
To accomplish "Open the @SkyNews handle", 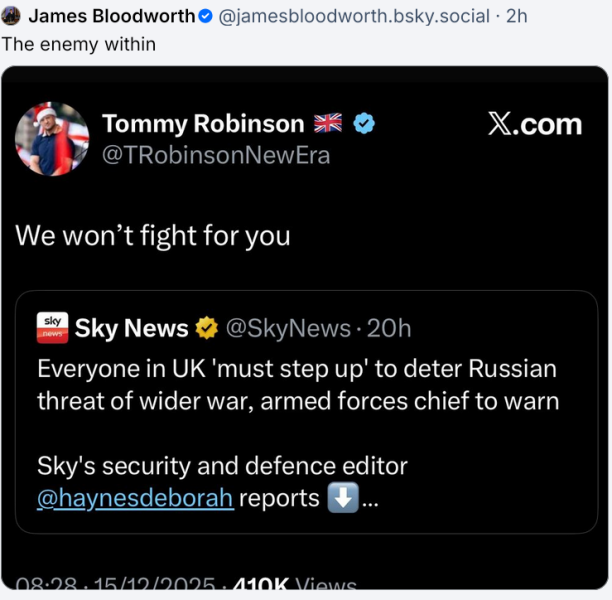I will pyautogui.click(x=288, y=328).
